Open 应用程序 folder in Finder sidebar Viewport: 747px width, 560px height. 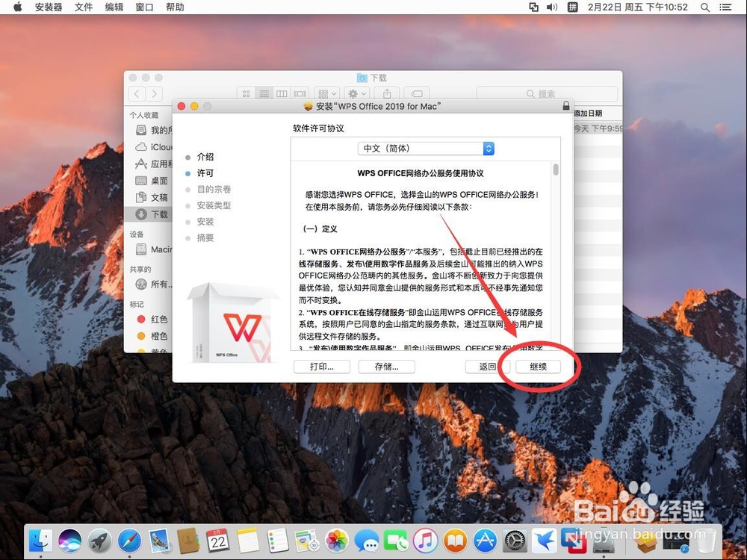(154, 164)
